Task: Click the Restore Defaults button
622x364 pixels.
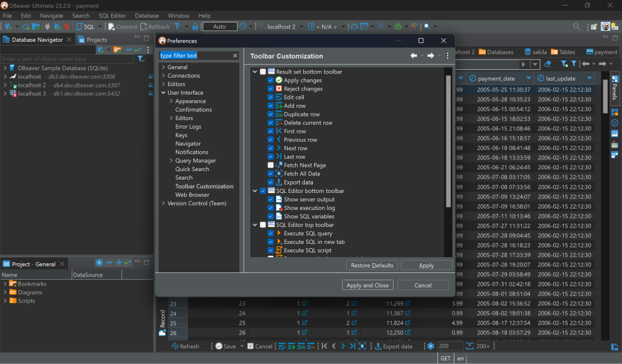Action: [x=372, y=265]
